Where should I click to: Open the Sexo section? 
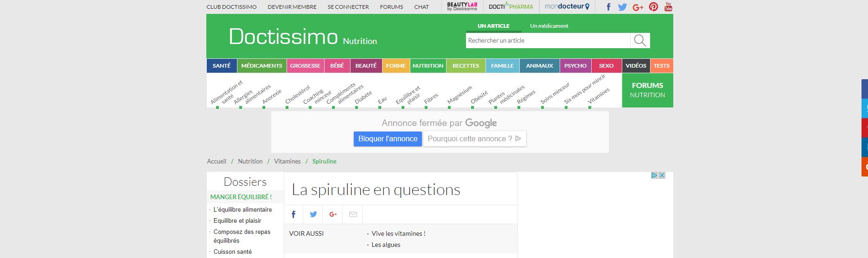(606, 66)
